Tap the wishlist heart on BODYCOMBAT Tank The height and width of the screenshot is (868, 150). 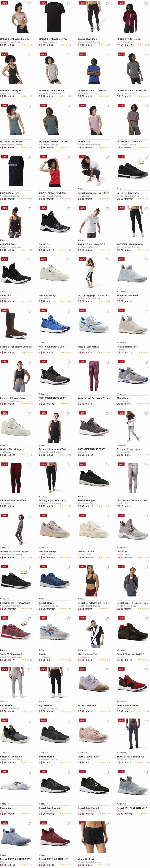point(29,157)
